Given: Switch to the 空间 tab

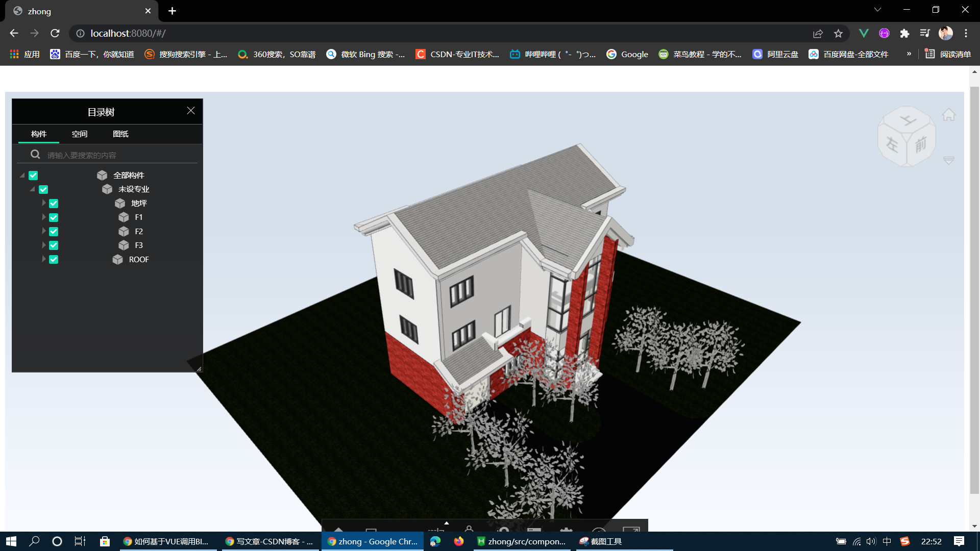Looking at the screenshot, I should 80,134.
